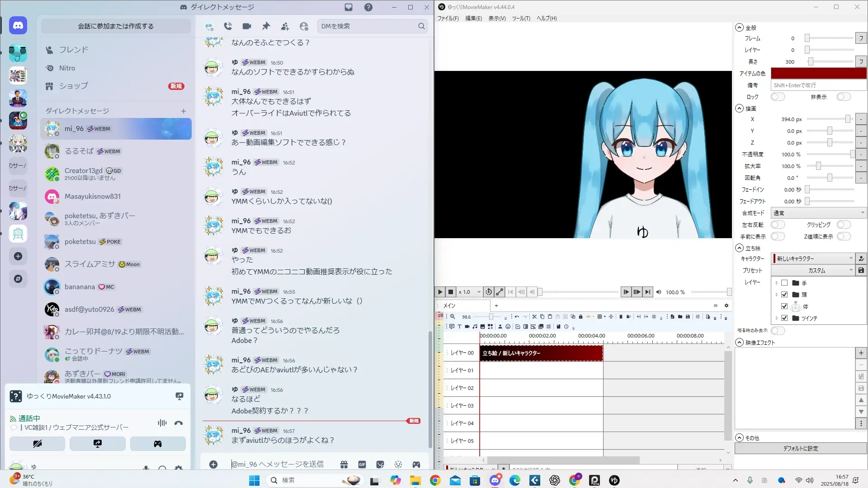Click the アイテムの色 dark red swatch
Screen dimensions: 868x488
818,73
